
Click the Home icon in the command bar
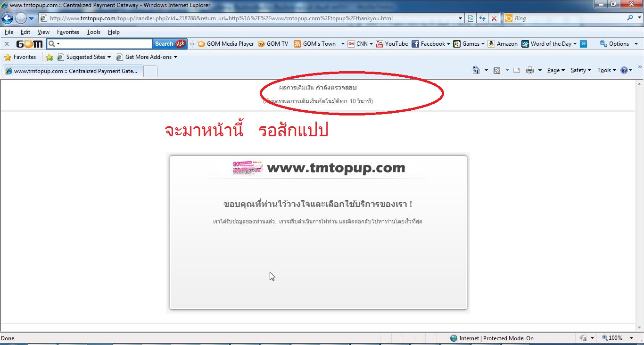(x=476, y=70)
